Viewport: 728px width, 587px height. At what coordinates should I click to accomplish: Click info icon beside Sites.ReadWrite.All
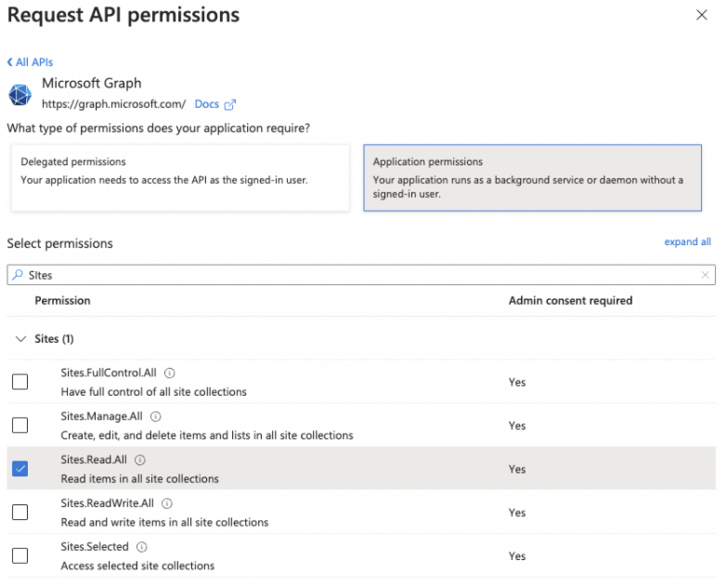coord(167,503)
